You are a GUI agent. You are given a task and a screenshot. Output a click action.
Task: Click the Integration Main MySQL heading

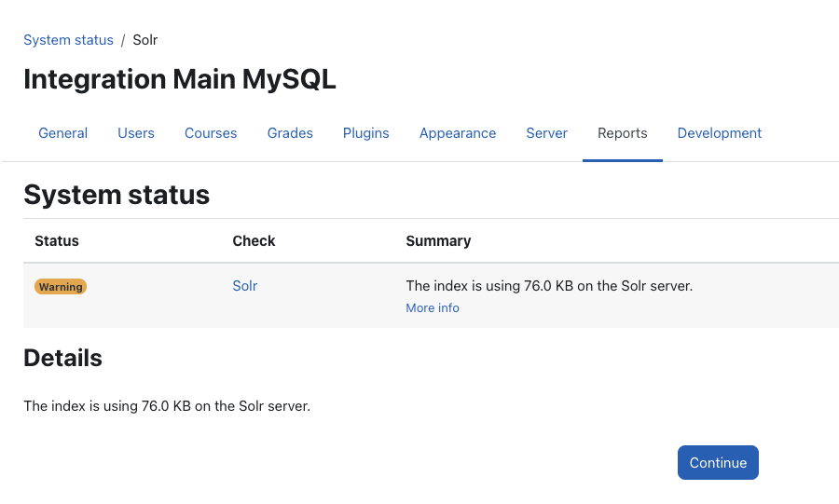[x=180, y=79]
